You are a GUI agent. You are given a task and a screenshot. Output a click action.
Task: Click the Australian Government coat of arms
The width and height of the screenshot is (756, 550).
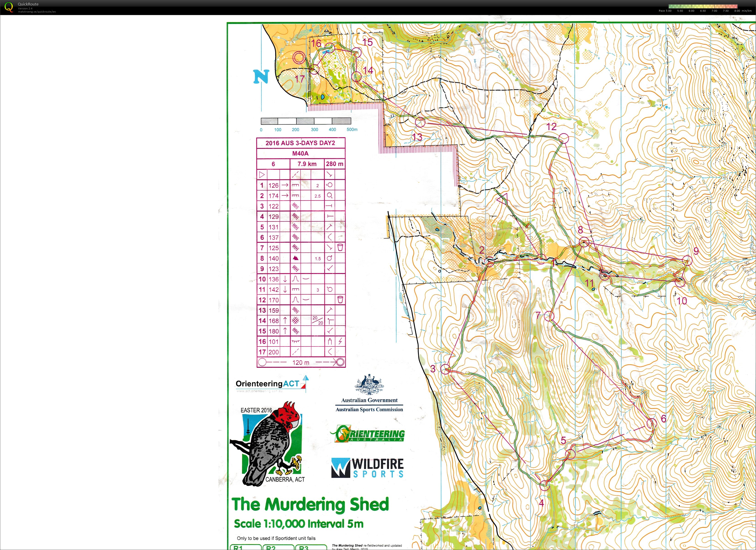click(369, 385)
